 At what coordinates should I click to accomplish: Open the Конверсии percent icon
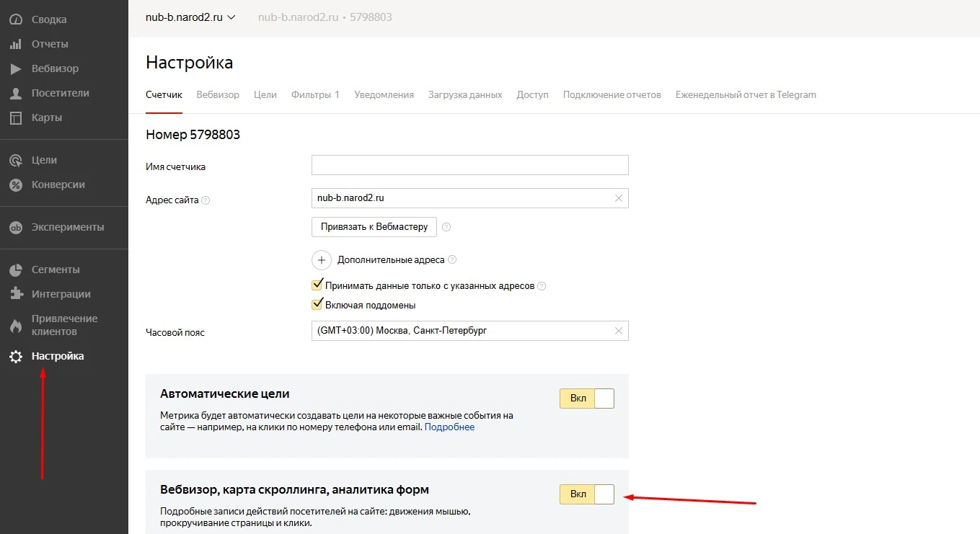click(16, 184)
